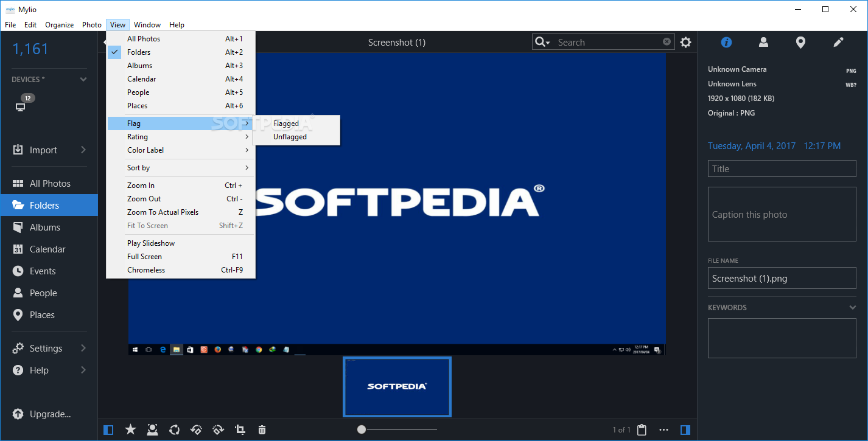Select Flagged in the Flag submenu
The height and width of the screenshot is (441, 868).
296,123
